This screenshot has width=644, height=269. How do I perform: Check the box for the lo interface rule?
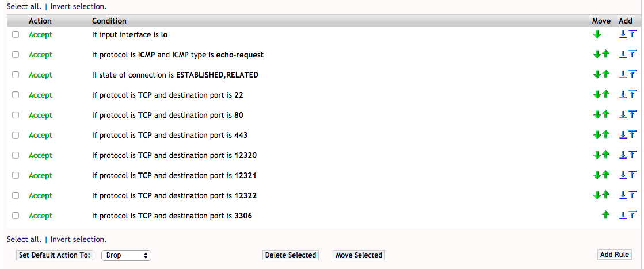point(16,35)
